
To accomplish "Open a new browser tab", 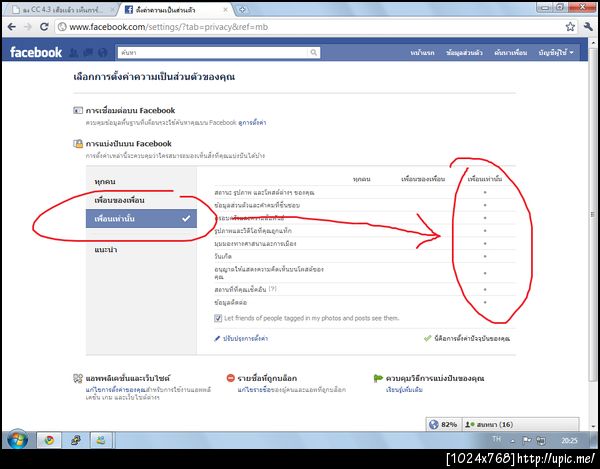I will [x=242, y=10].
